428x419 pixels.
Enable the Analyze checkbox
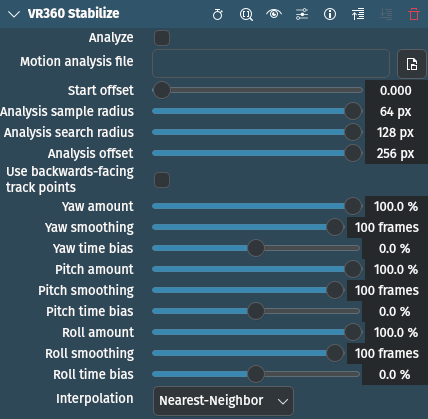point(162,38)
